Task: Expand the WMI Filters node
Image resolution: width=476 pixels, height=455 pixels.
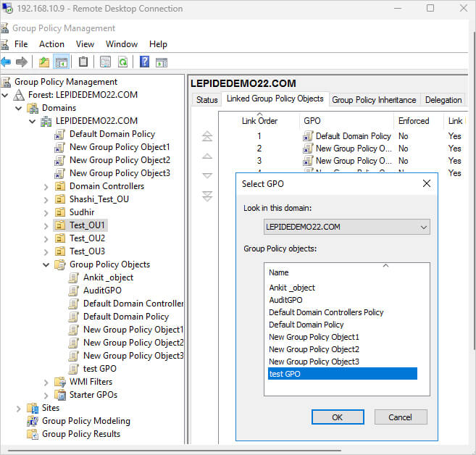Action: click(x=46, y=382)
